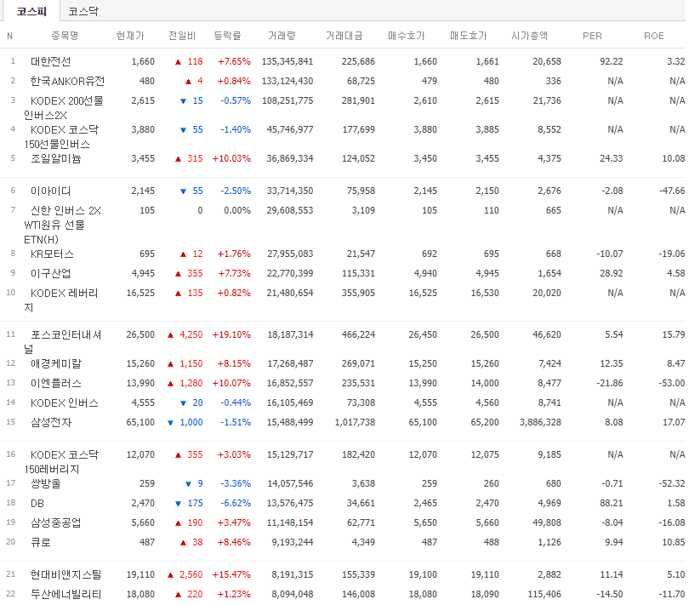The image size is (700, 605).
Task: Open stock 조일알미늄
Action: click(56, 158)
